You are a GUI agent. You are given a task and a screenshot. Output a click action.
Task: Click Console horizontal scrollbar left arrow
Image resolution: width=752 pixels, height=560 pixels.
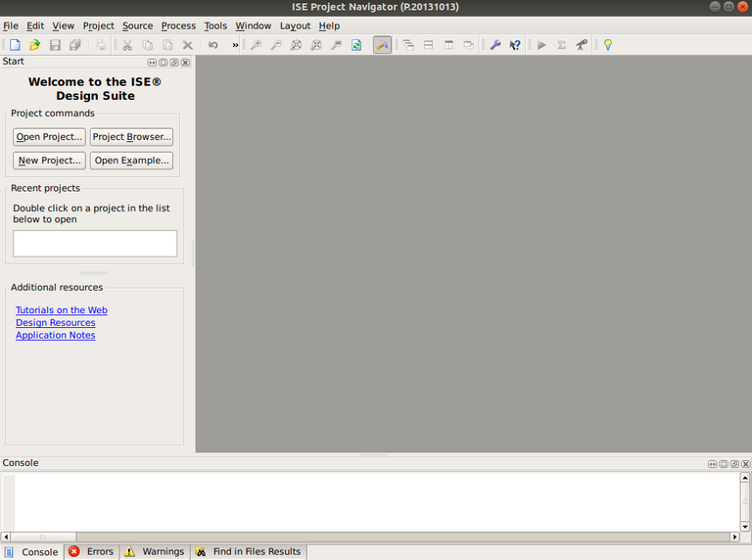6,537
